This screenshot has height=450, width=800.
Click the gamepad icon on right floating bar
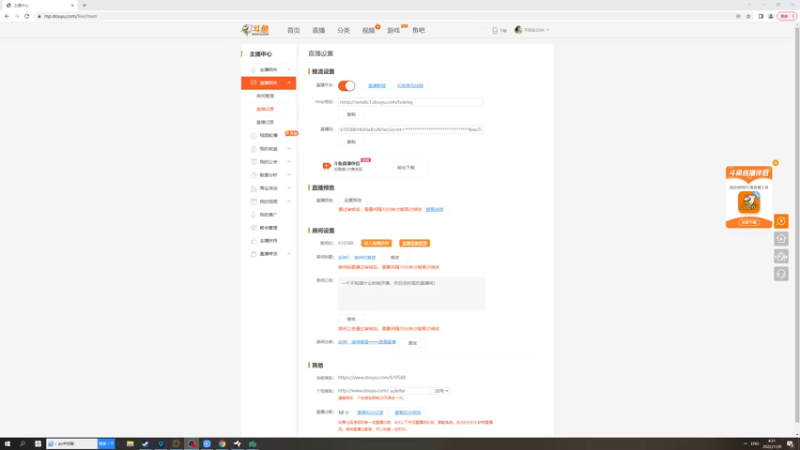(781, 256)
